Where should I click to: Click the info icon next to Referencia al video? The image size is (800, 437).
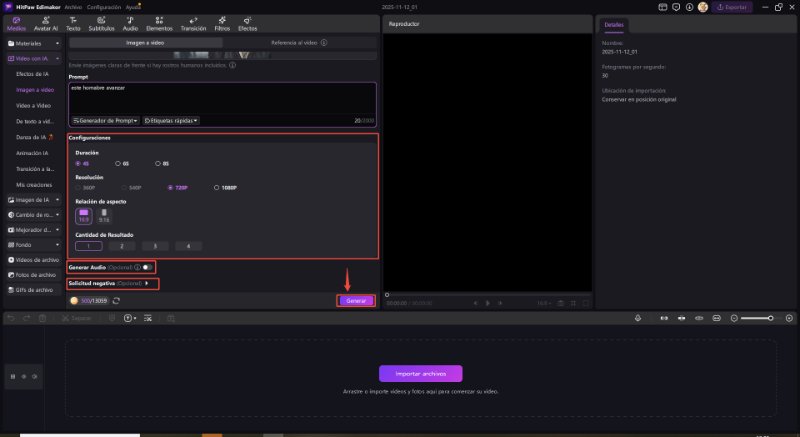pos(323,43)
